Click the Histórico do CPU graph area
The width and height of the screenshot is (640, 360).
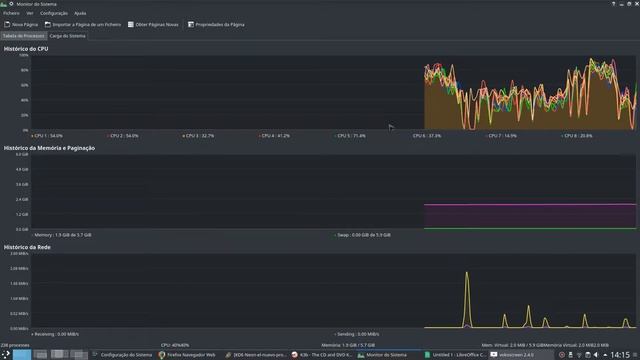pos(333,93)
